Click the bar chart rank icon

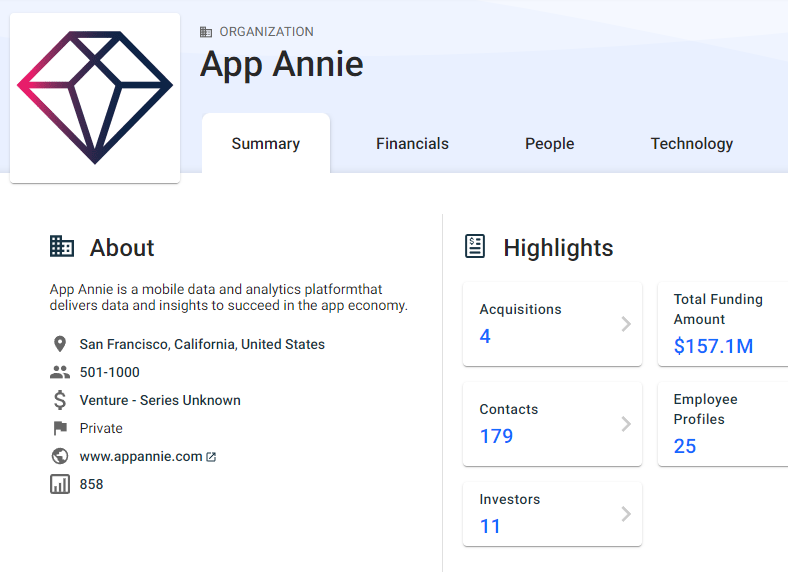[60, 485]
